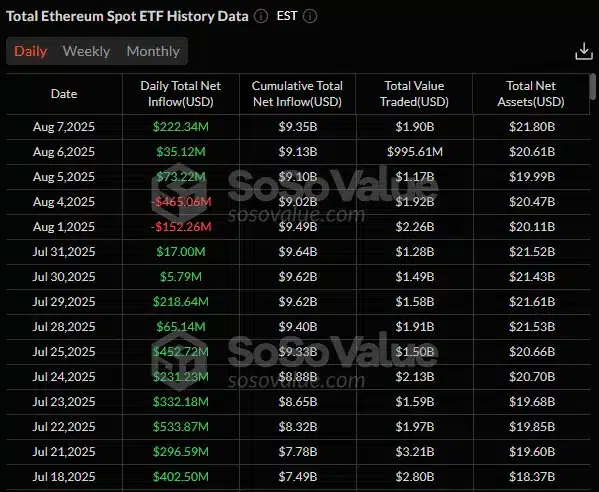Select the $995.61M value traded cell
Screen dimensions: 599x492
coord(415,152)
